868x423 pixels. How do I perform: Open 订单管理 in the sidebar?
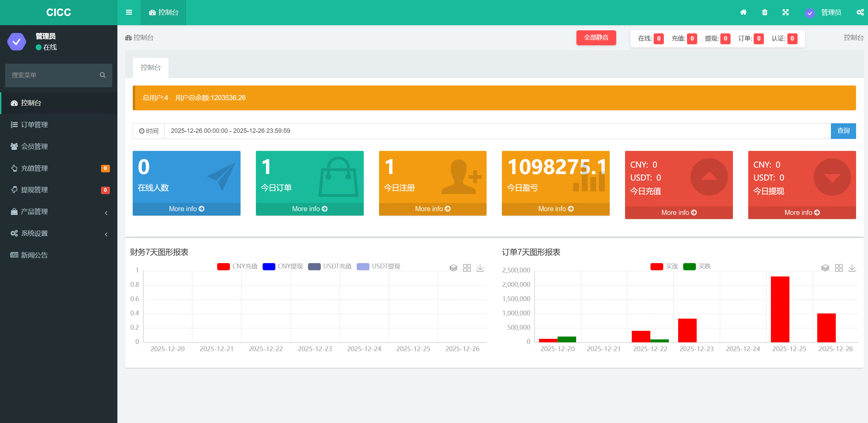click(34, 125)
